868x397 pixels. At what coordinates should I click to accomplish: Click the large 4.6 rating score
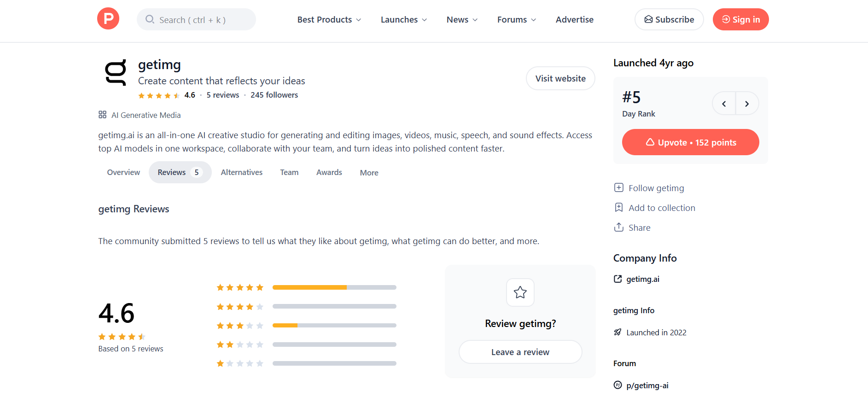(117, 313)
